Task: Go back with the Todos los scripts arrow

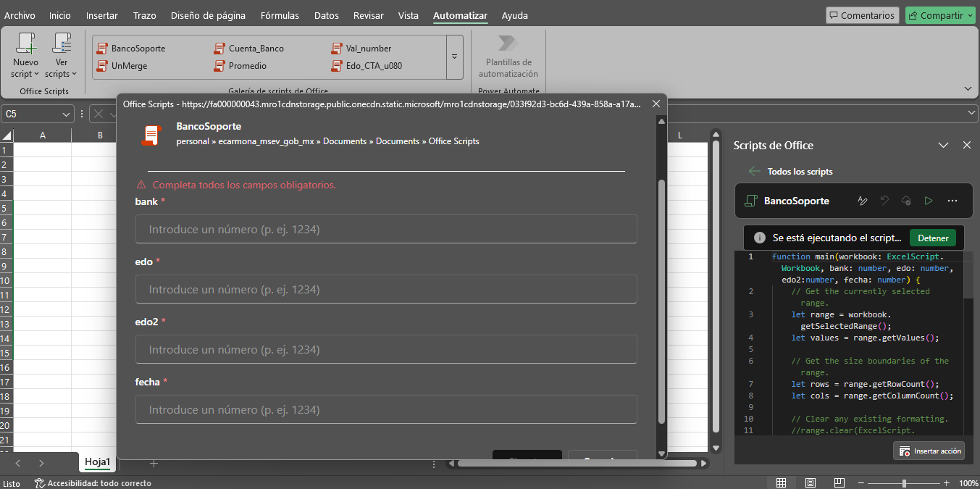Action: 754,172
